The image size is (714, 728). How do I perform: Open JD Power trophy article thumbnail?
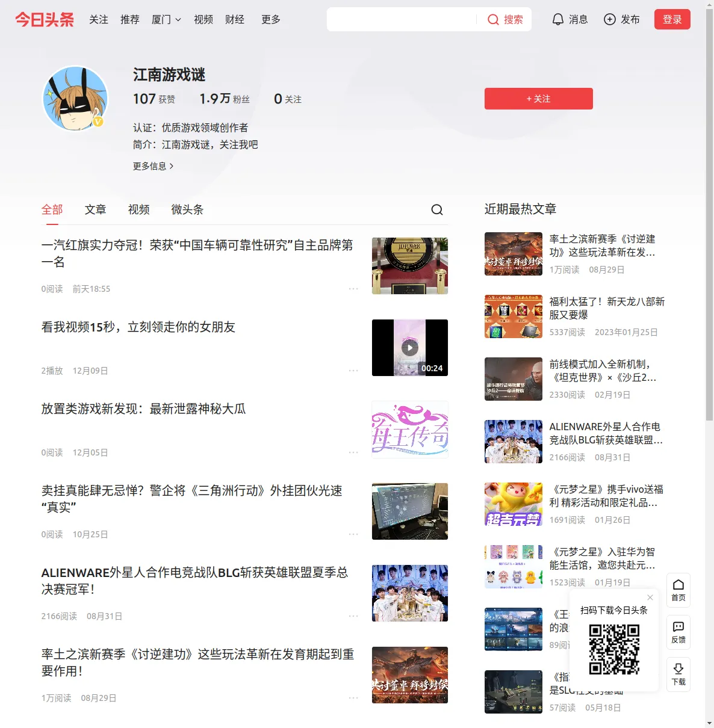tap(410, 266)
